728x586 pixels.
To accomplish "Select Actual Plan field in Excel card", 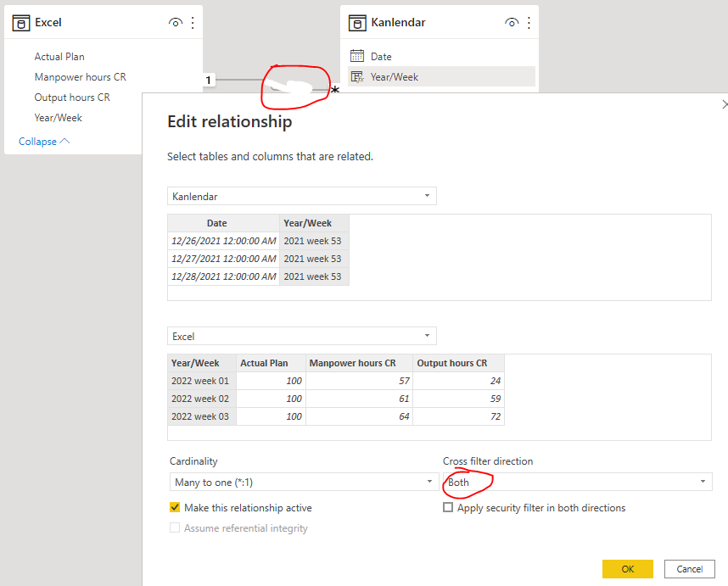I will click(x=59, y=57).
